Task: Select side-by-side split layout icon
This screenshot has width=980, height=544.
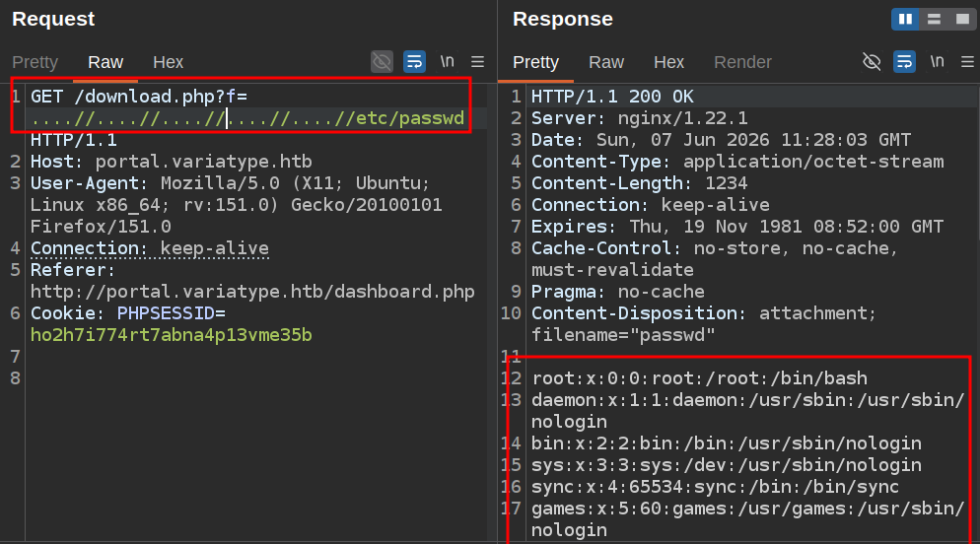Action: click(x=905, y=20)
